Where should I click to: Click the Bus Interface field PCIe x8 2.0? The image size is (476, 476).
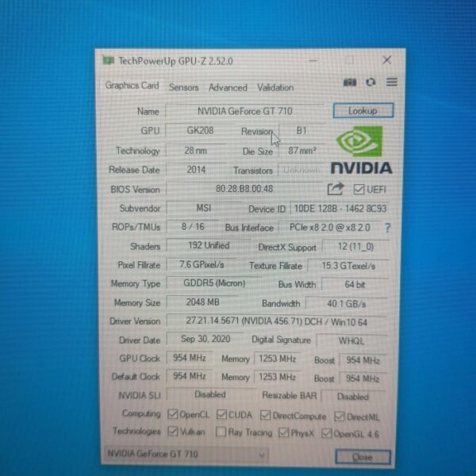(330, 228)
